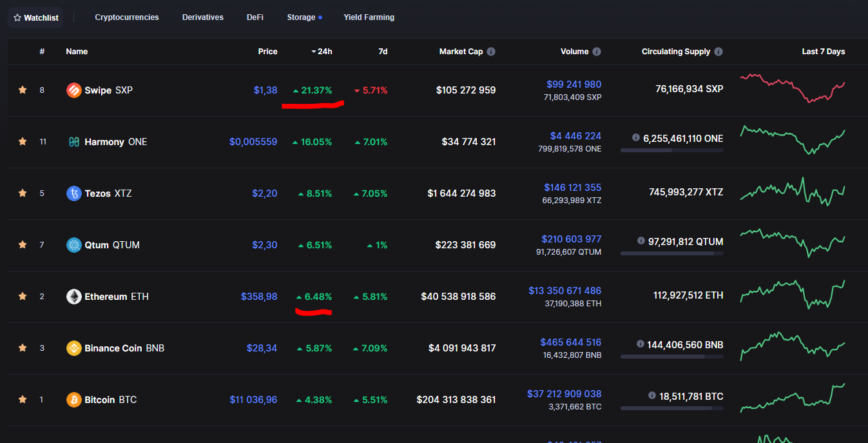
Task: Sort by the # rank column
Action: coord(42,52)
